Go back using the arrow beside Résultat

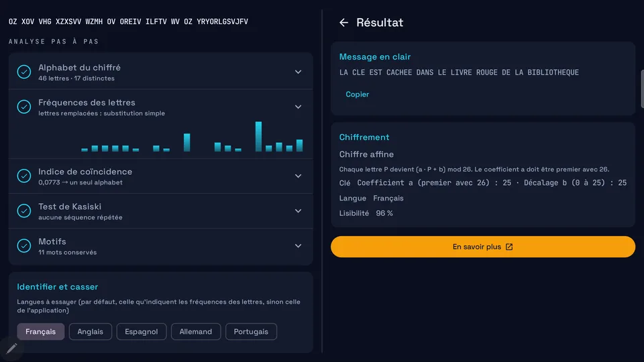(x=343, y=23)
